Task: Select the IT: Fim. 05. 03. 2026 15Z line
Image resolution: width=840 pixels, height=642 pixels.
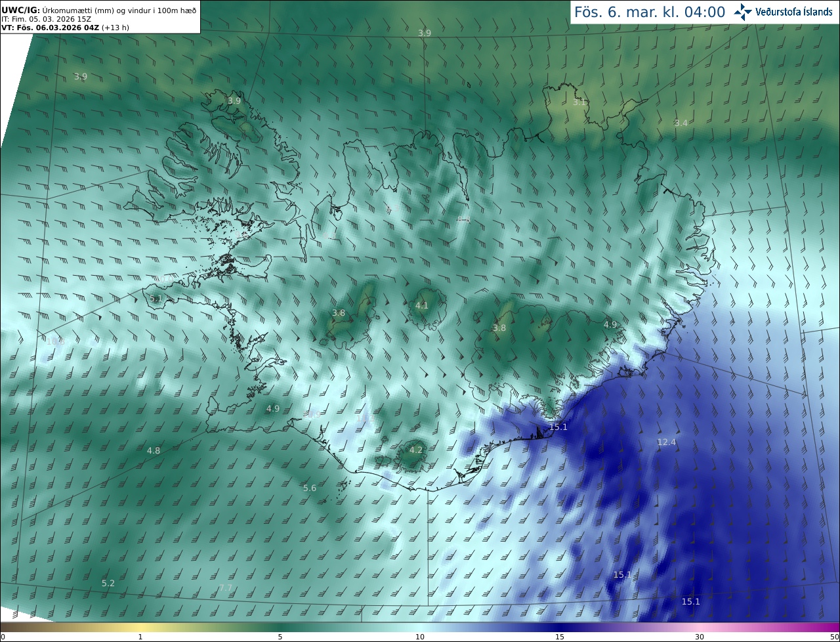Action: [x=46, y=19]
